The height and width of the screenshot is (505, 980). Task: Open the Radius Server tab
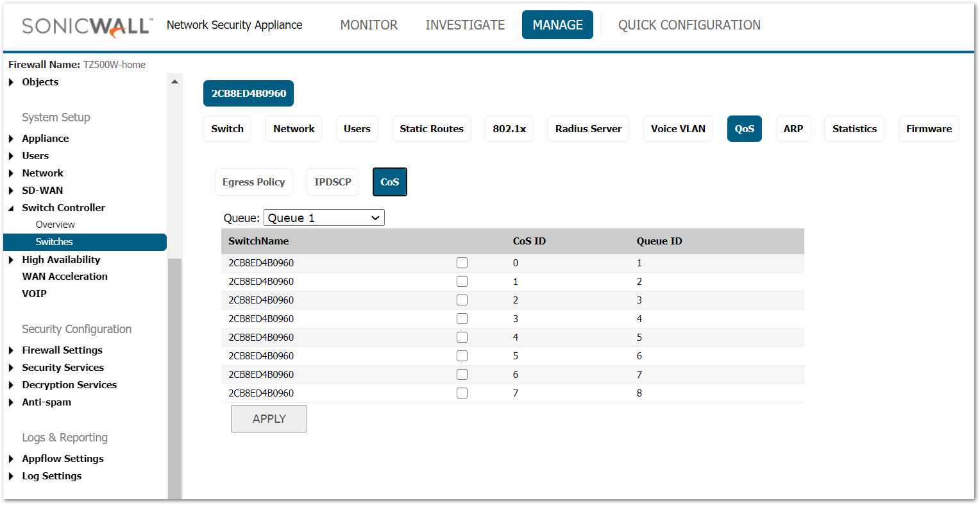tap(588, 128)
